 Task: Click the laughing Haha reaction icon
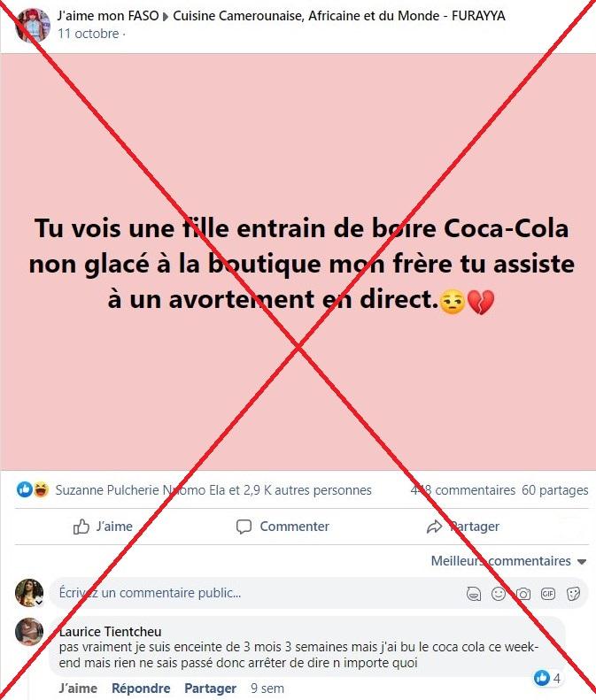[x=41, y=489]
